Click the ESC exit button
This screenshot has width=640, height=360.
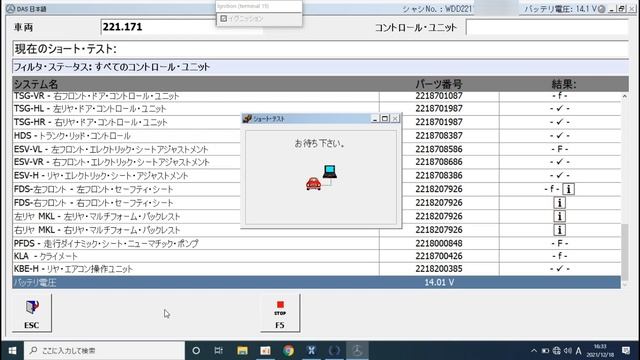click(x=32, y=313)
